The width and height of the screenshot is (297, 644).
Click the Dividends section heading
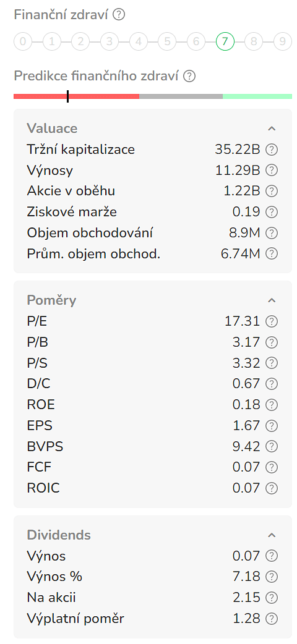[59, 535]
